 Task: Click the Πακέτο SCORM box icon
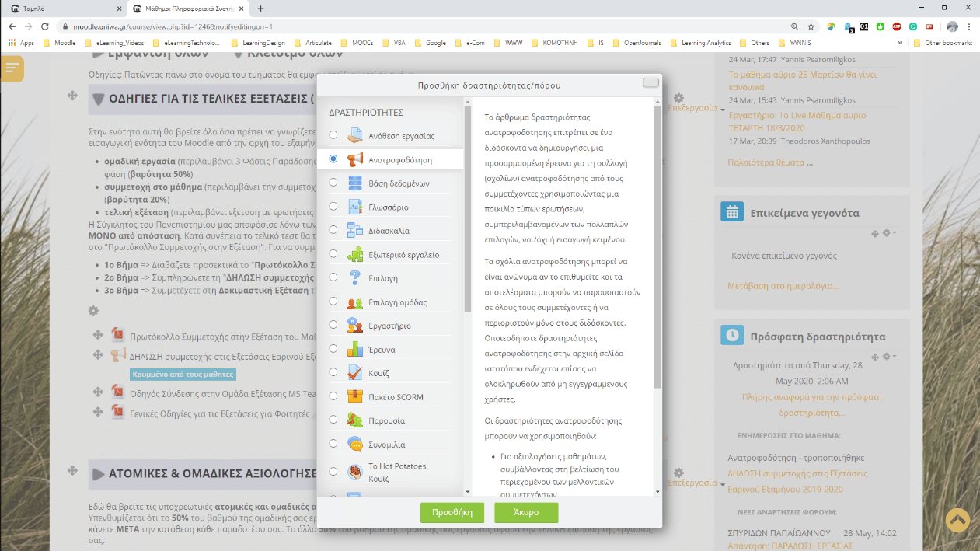coord(354,396)
